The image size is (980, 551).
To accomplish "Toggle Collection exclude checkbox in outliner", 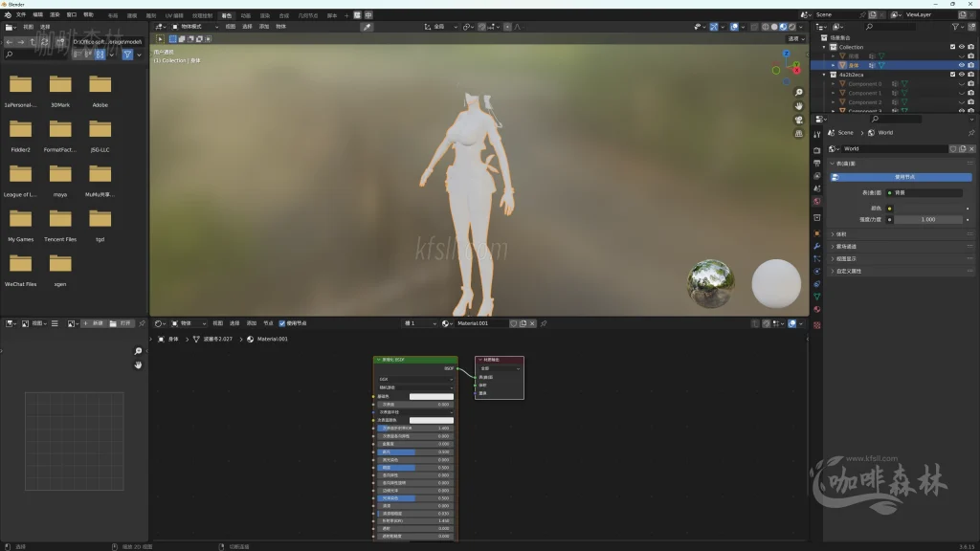I will coord(952,47).
